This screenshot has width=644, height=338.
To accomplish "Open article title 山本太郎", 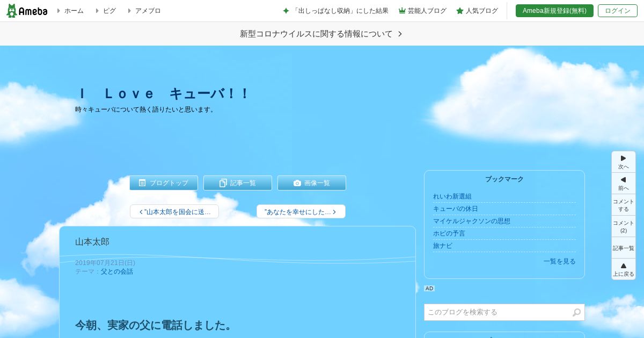I will coord(92,242).
